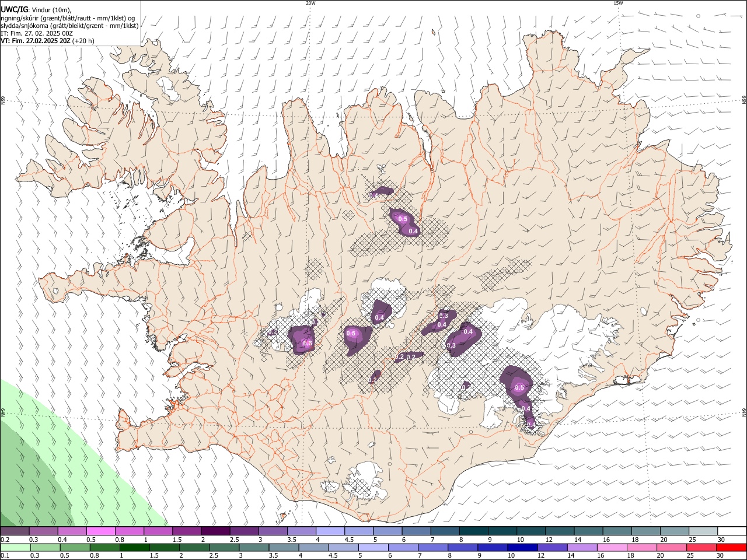Viewport: 747px width, 560px height.
Task: Click the dark mauve 0.2–0.3 swatch, top legend row
Action: pos(15,531)
